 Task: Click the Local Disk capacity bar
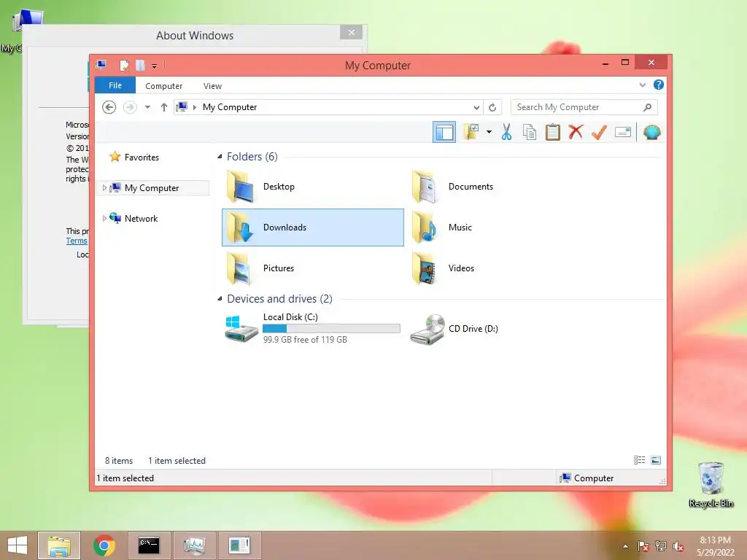(331, 328)
